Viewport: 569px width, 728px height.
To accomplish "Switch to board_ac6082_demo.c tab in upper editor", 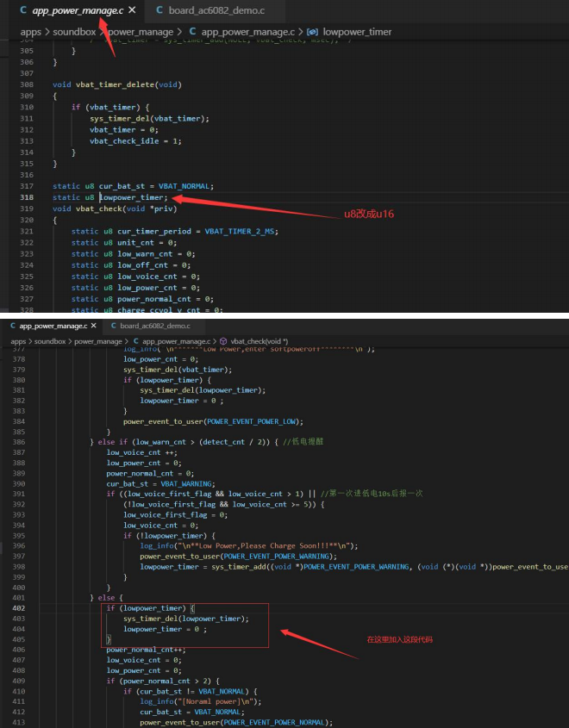I will pos(216,10).
